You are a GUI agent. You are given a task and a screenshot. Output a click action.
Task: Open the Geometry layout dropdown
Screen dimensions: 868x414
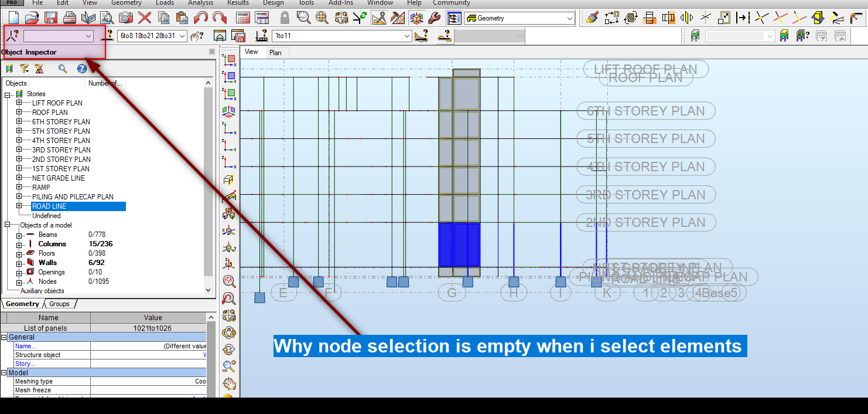pos(570,18)
